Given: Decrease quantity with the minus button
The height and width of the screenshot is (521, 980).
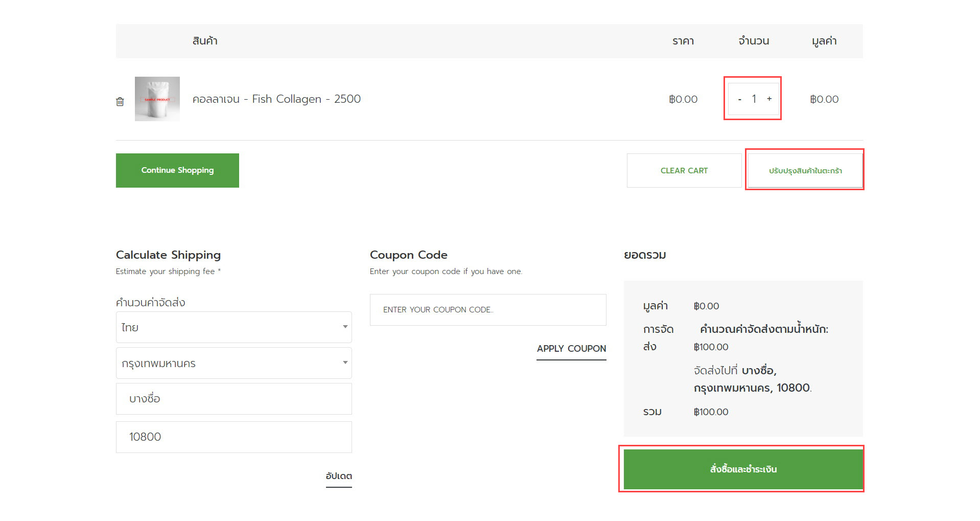Looking at the screenshot, I should point(739,99).
